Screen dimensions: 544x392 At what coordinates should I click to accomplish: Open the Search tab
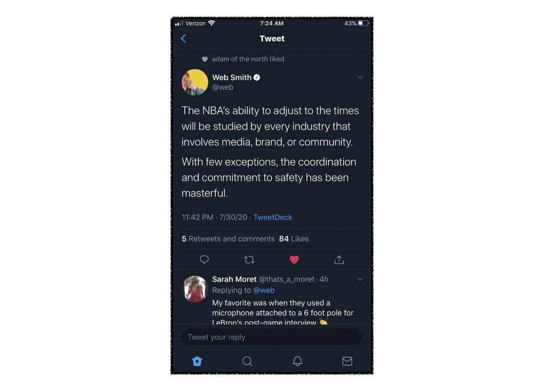pos(247,361)
